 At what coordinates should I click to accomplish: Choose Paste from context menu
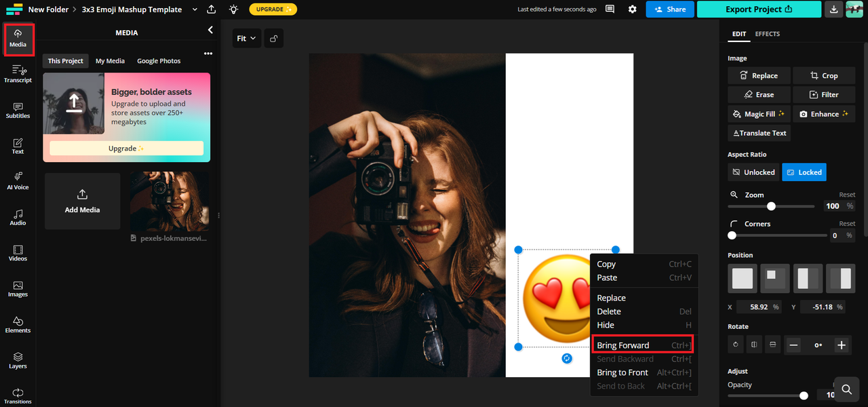644,277
